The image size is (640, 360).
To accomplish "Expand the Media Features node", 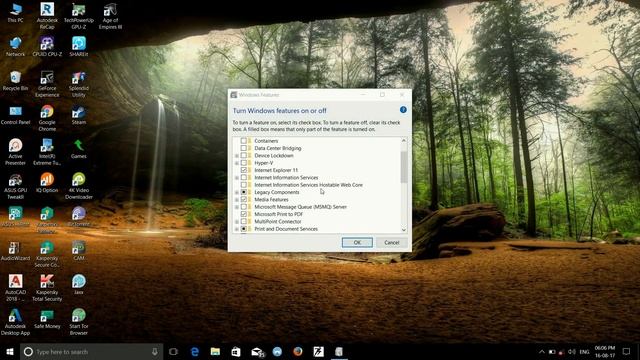I will (236, 200).
